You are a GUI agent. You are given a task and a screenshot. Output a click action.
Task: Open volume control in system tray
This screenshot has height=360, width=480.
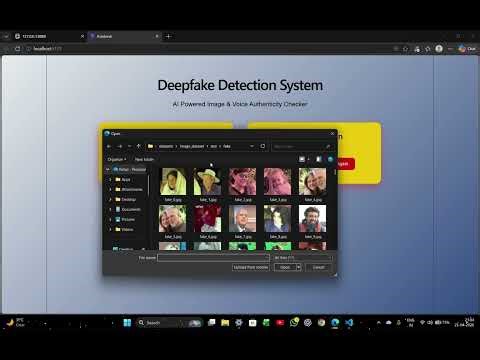pyautogui.click(x=430, y=323)
